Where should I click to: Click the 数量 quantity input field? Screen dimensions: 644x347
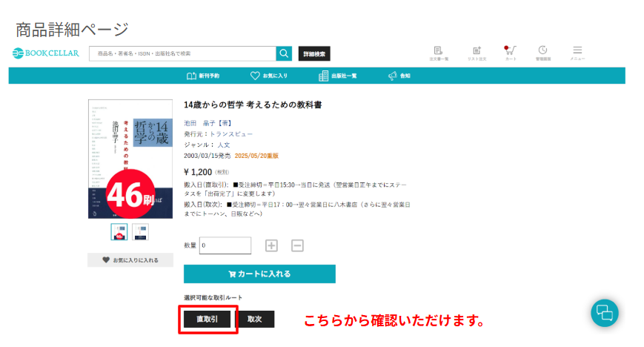tap(225, 245)
